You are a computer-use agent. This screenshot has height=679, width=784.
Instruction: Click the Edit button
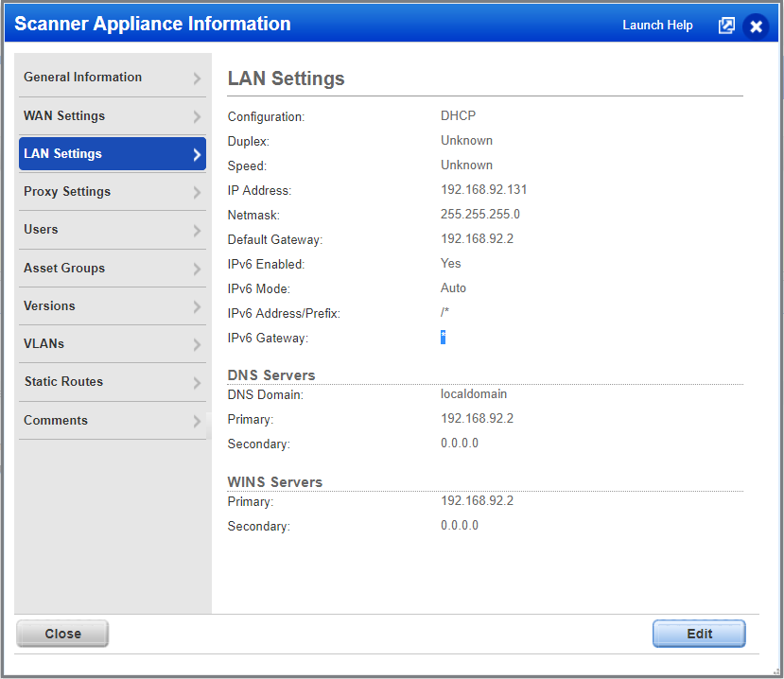click(x=699, y=634)
